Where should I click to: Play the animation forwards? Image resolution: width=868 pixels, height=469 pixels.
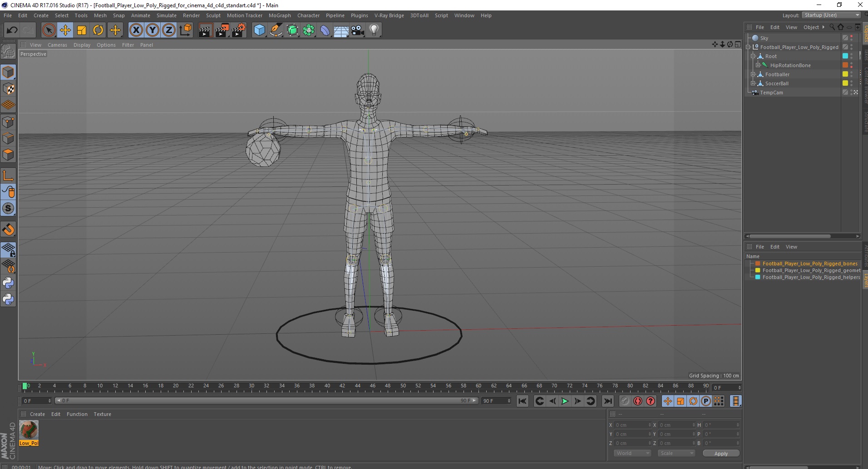click(x=565, y=401)
